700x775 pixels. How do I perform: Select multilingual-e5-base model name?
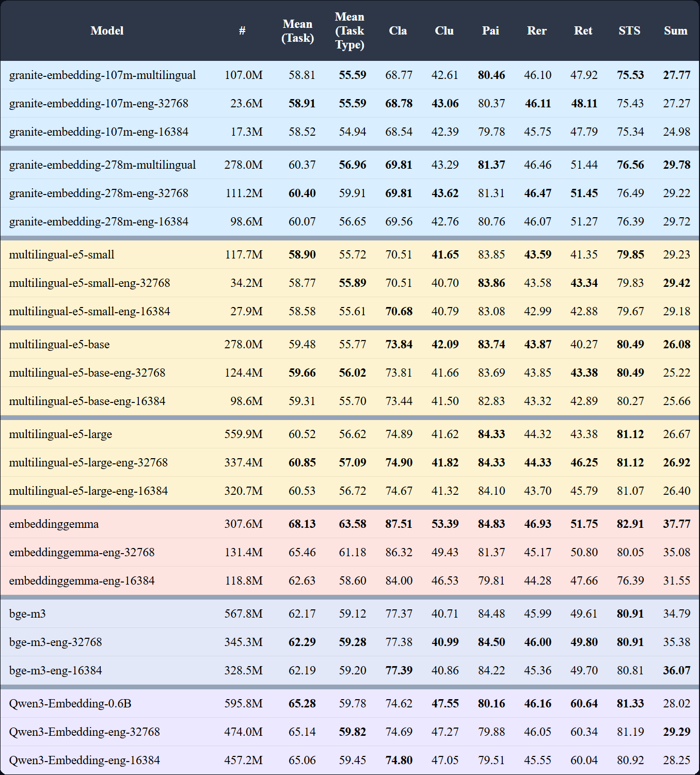coord(59,345)
